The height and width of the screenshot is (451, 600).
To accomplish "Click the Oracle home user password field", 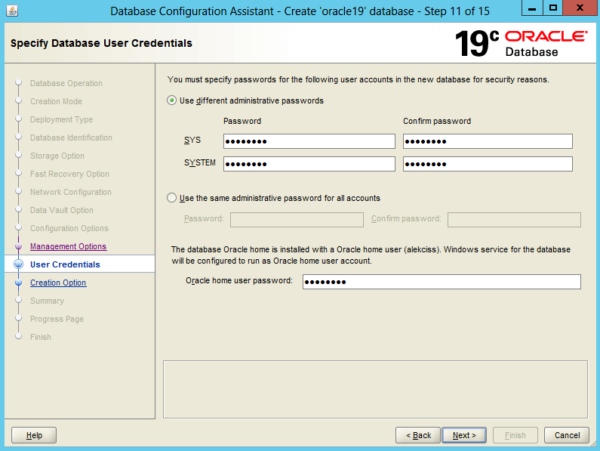I will click(x=442, y=282).
